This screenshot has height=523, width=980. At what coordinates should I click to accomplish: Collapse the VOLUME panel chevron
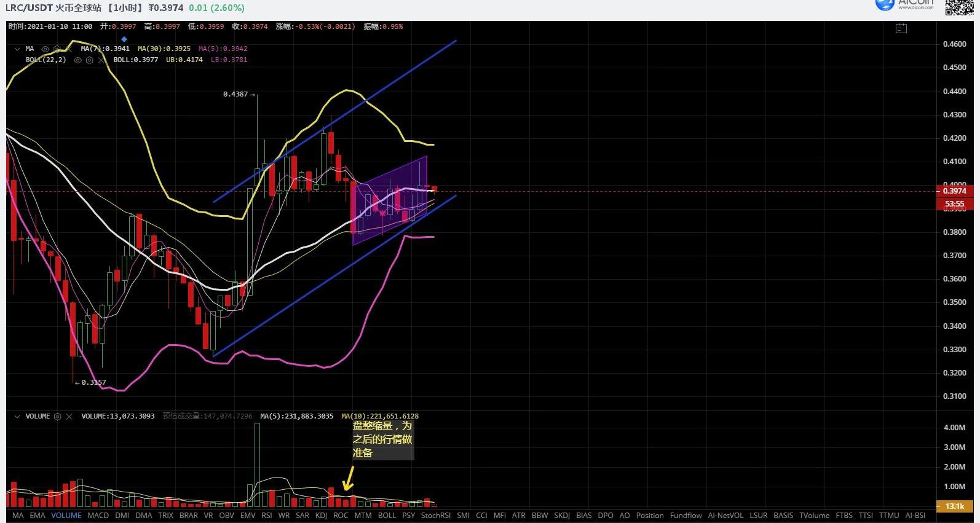click(17, 416)
